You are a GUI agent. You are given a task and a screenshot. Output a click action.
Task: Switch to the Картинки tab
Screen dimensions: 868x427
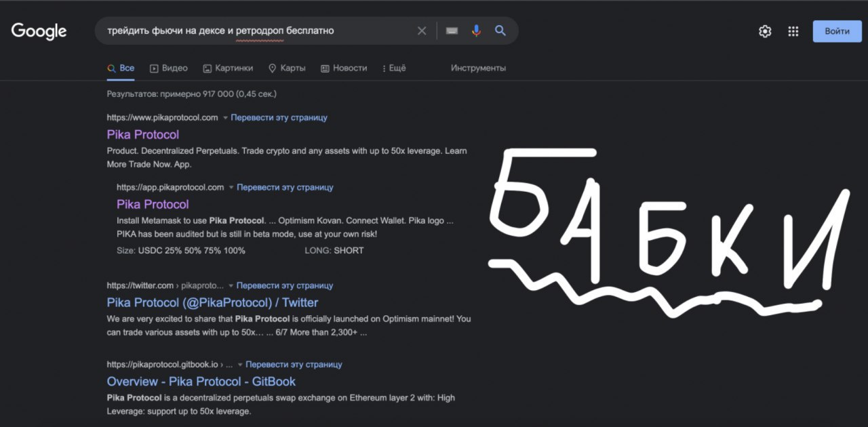tap(227, 68)
